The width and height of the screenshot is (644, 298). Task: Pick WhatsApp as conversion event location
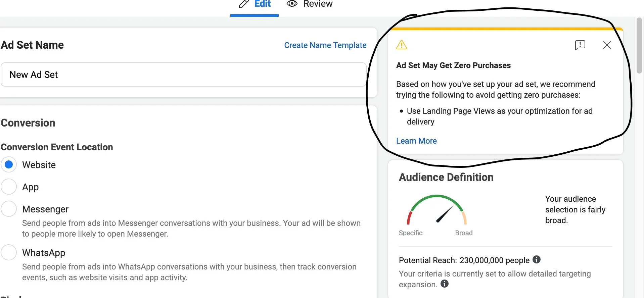coord(9,253)
